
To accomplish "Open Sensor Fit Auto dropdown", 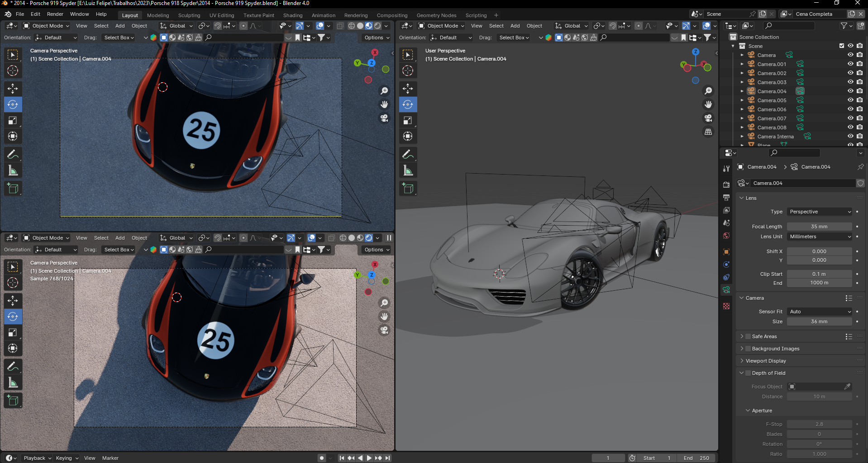I will 820,312.
